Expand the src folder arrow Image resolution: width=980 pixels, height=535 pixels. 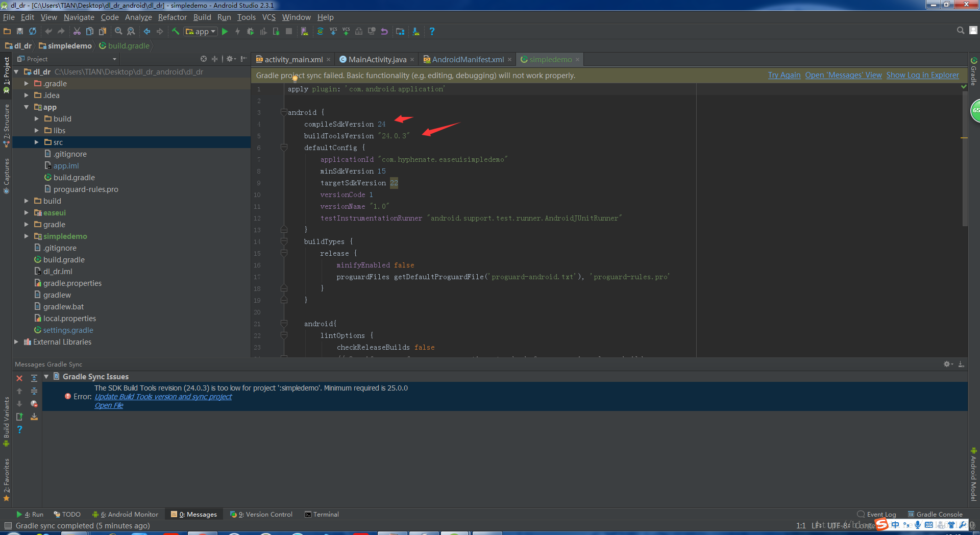[x=37, y=142]
